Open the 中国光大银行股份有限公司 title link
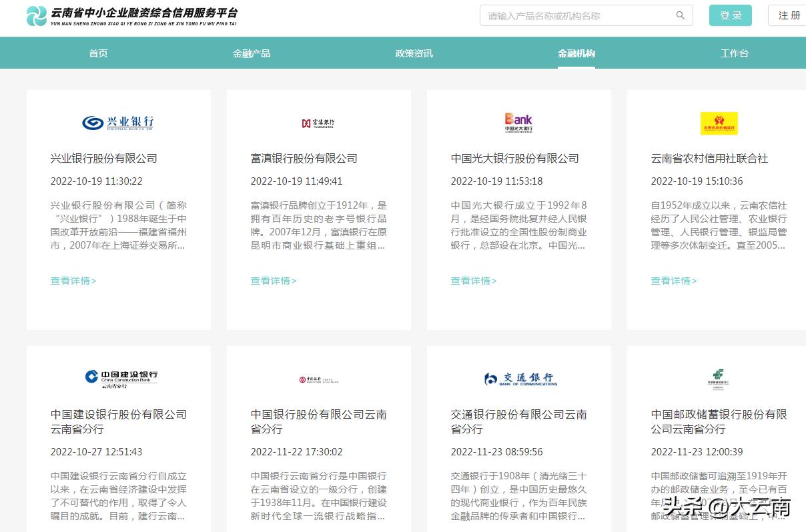Screen dimensions: 806x532 click(515, 159)
